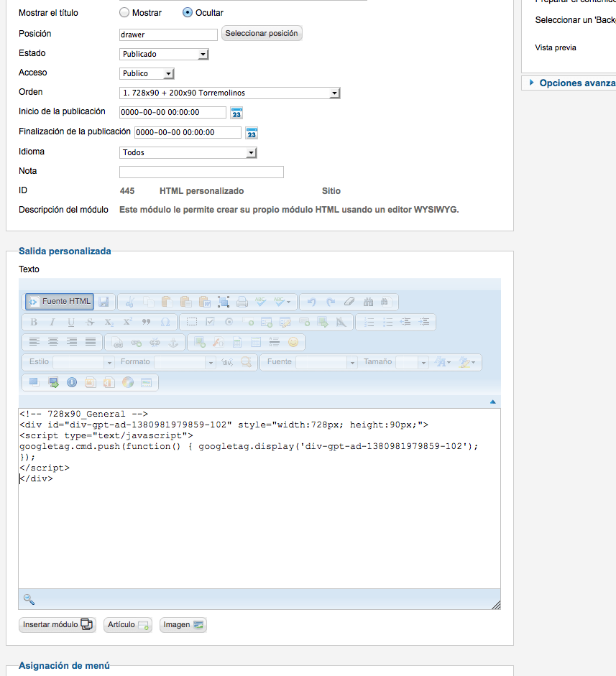Click the Remove Format eraser icon
The height and width of the screenshot is (676, 616).
click(349, 302)
